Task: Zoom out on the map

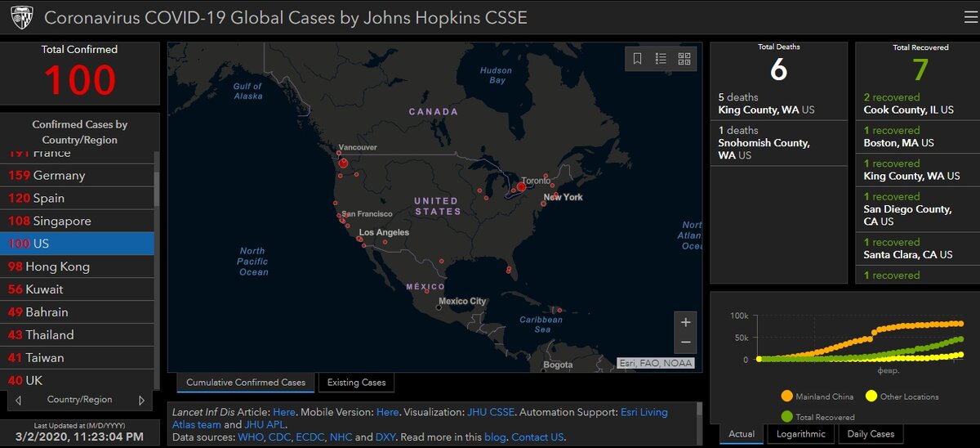Action: [x=686, y=343]
